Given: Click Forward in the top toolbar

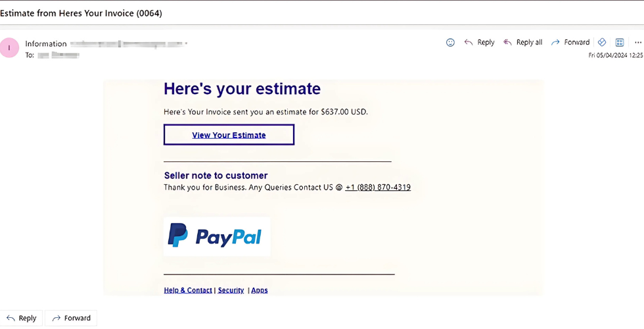Looking at the screenshot, I should point(570,42).
